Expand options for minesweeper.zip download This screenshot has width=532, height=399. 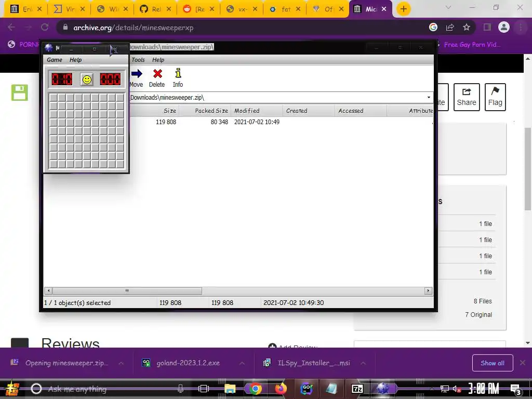pyautogui.click(x=121, y=363)
